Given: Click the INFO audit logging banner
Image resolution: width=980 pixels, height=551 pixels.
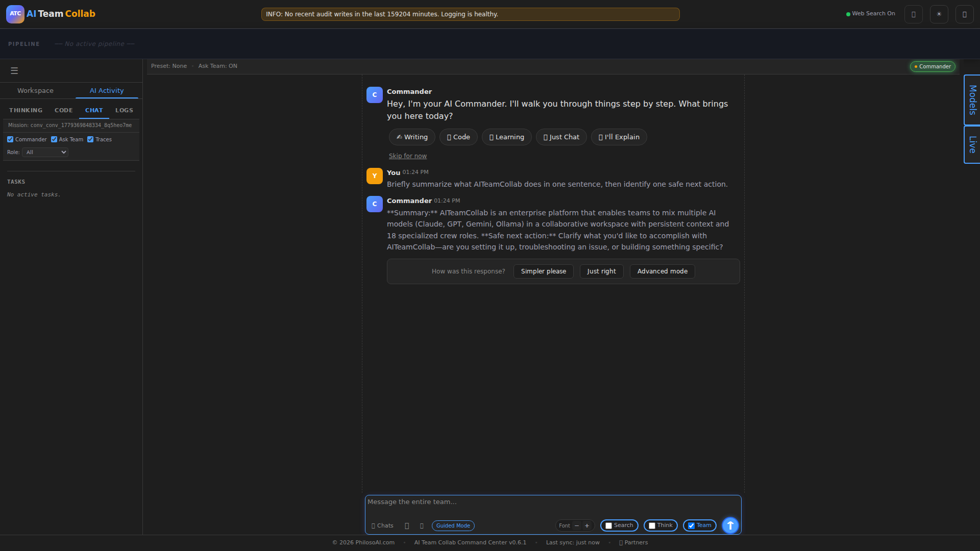Looking at the screenshot, I should click(x=470, y=14).
